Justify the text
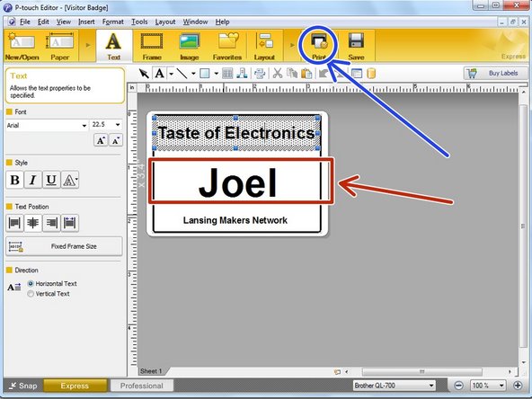 69,223
